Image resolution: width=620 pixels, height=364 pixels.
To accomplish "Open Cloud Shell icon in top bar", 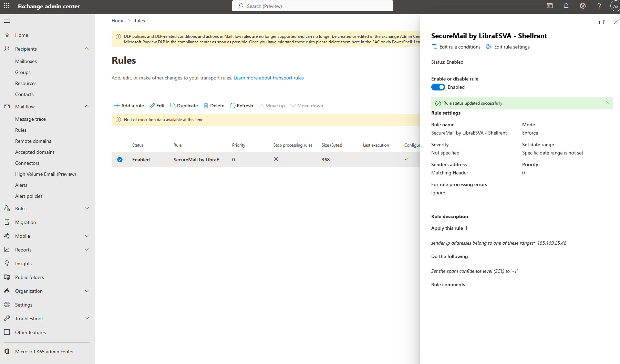I will (x=550, y=6).
